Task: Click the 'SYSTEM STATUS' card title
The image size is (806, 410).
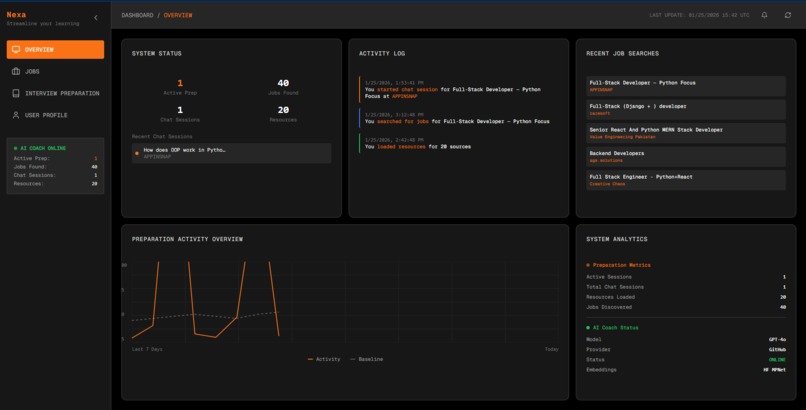Action: point(156,53)
